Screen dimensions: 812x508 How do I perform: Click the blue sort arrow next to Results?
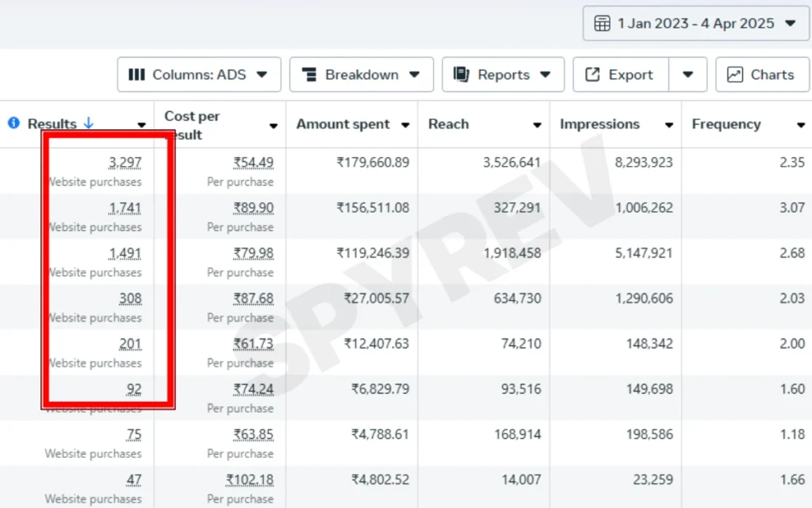88,124
